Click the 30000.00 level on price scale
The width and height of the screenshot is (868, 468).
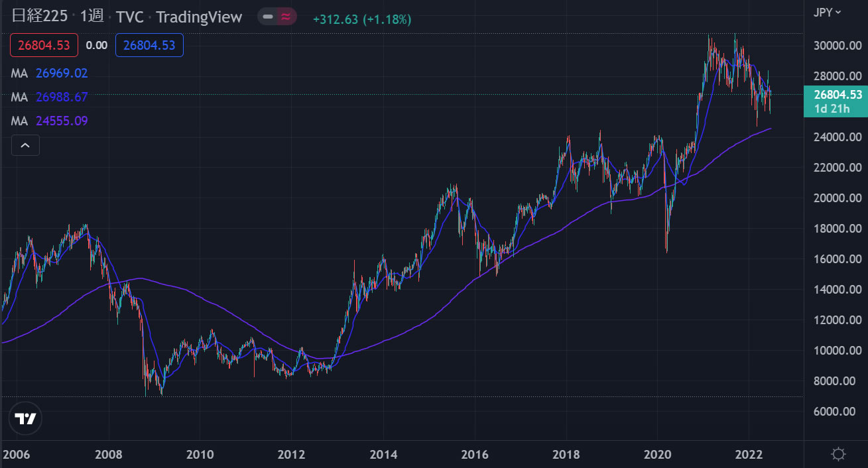click(837, 46)
